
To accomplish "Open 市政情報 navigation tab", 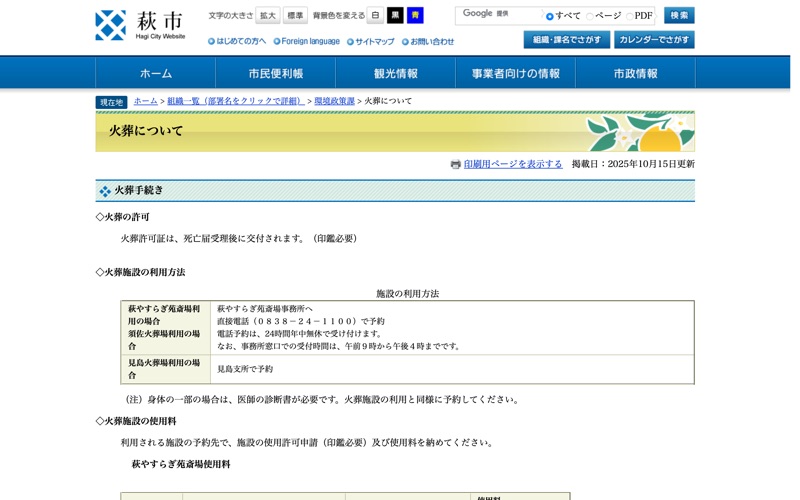I will [x=635, y=73].
